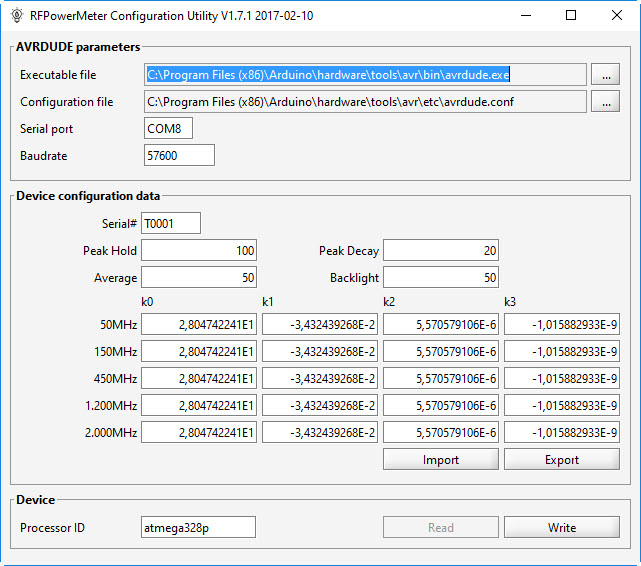Screen dimensions: 641x566
Task: Edit the Peak Hold value field
Action: [x=199, y=250]
